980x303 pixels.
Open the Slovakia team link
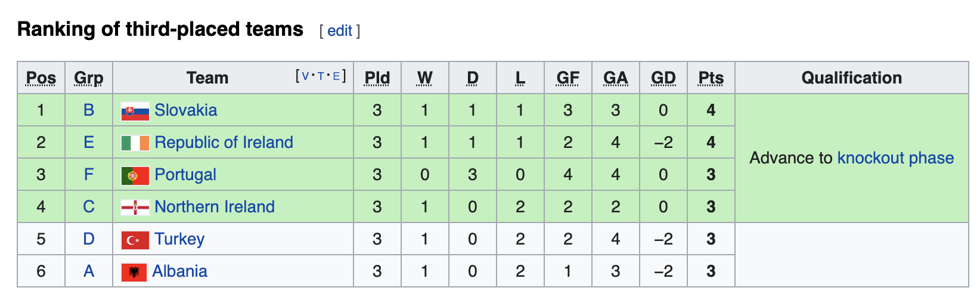click(185, 110)
